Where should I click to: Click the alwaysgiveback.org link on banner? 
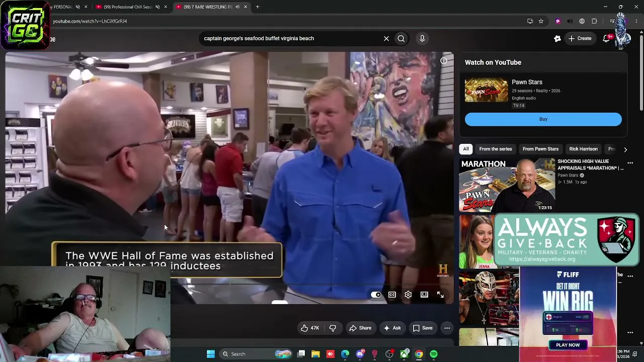pos(542,259)
